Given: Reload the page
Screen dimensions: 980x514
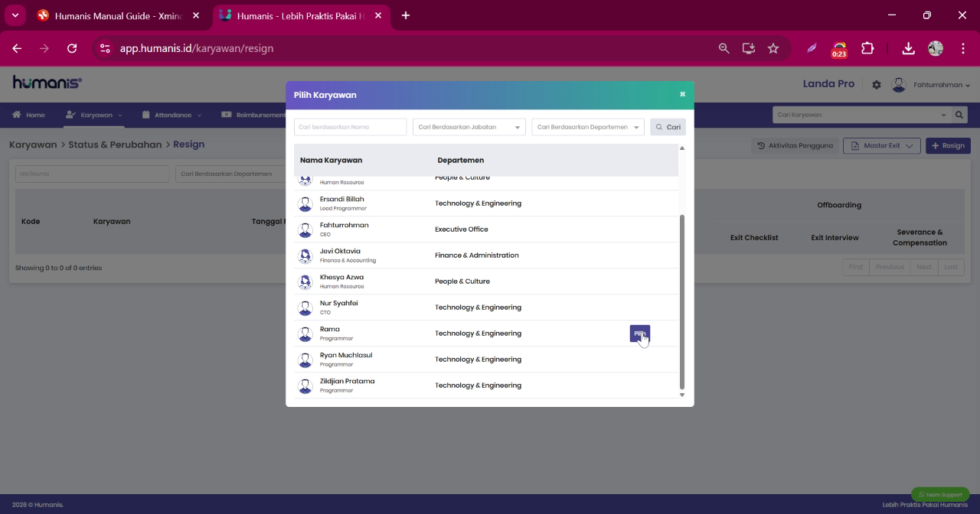Looking at the screenshot, I should 72,48.
